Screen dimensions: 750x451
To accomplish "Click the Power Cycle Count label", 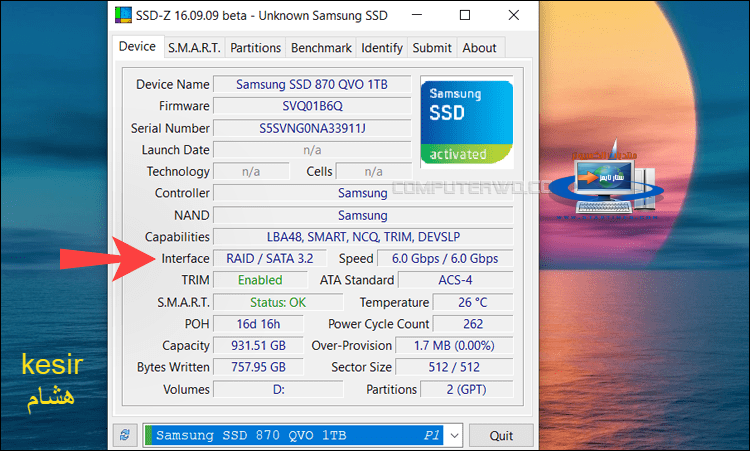I will (x=378, y=324).
